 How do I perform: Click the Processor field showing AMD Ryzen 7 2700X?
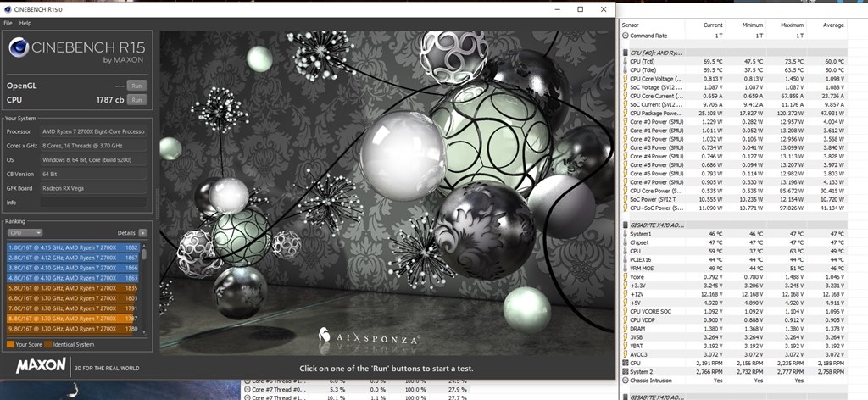(93, 131)
